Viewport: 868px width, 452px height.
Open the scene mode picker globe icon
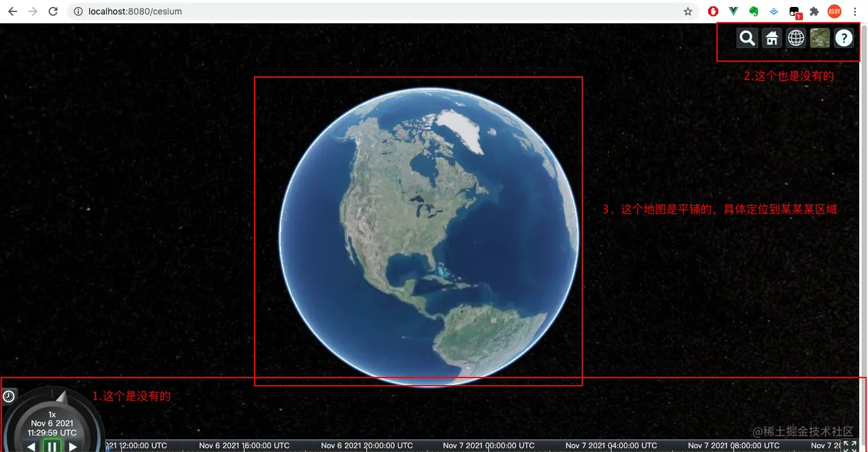pyautogui.click(x=796, y=39)
